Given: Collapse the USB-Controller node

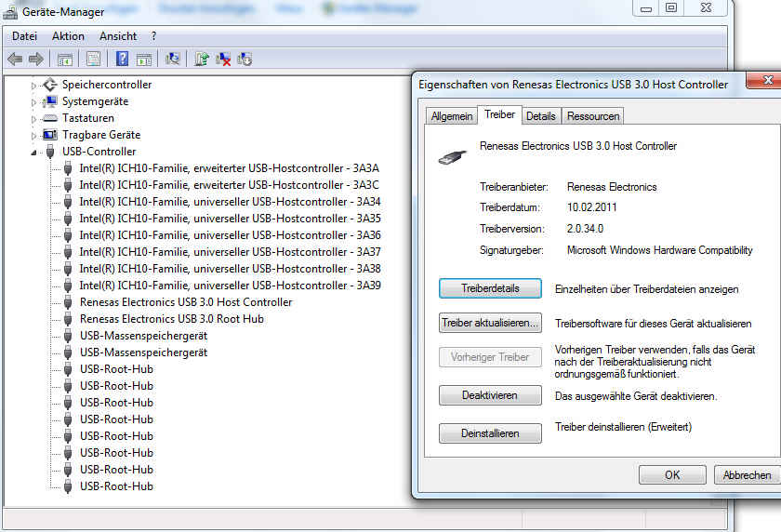Looking at the screenshot, I should [33, 153].
